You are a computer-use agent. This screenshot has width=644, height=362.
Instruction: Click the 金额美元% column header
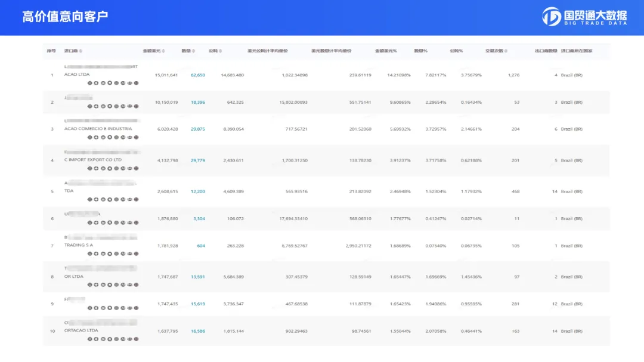tap(386, 51)
